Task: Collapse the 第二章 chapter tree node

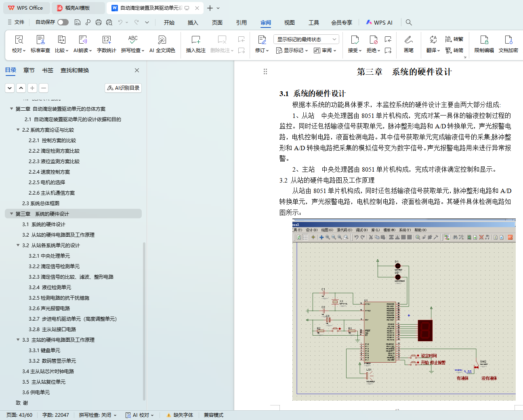Action: (11, 109)
